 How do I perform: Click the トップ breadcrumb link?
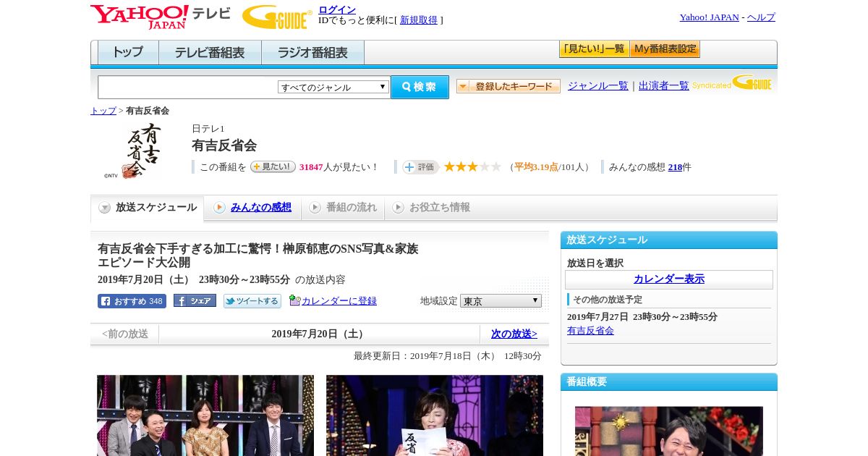(103, 111)
